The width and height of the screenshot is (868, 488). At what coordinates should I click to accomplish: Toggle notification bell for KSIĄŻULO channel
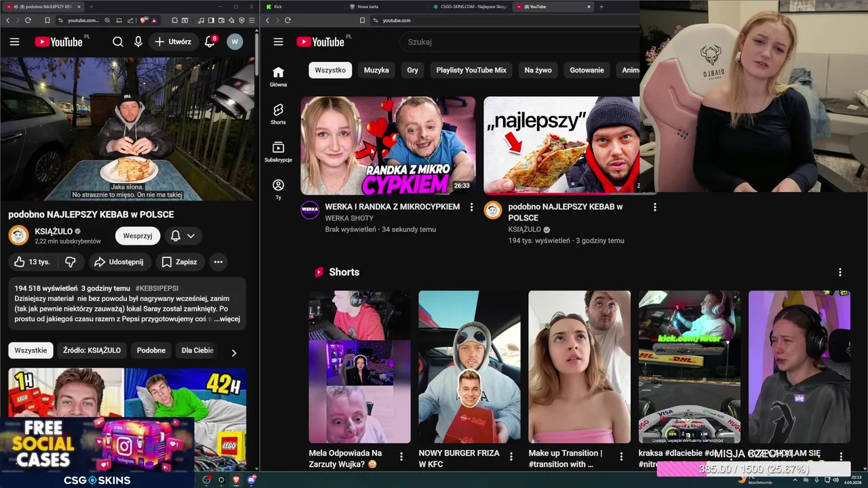(175, 236)
